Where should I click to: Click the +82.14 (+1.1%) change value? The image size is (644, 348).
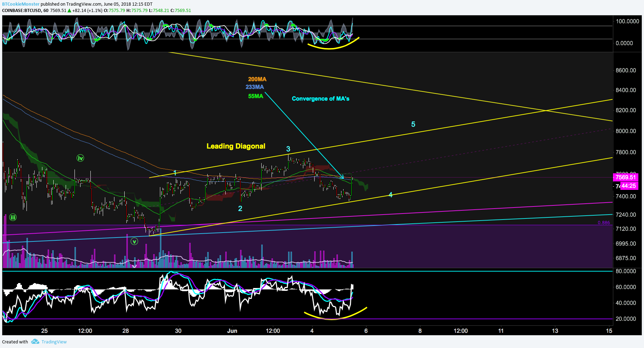point(88,10)
